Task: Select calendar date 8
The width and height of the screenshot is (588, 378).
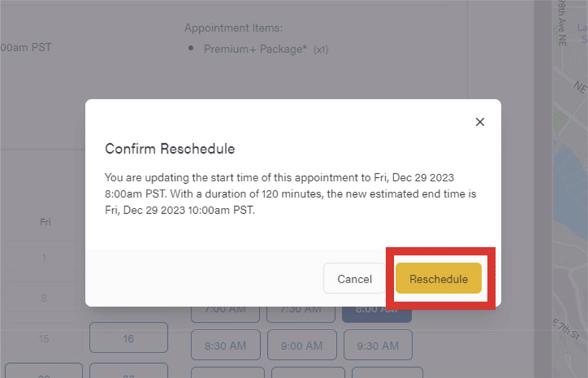Action: click(x=44, y=298)
